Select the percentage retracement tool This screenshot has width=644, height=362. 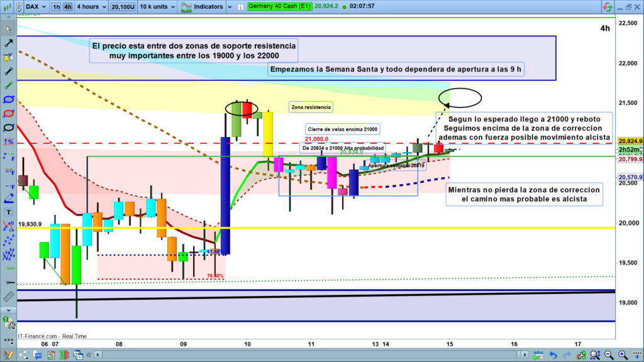point(8,141)
